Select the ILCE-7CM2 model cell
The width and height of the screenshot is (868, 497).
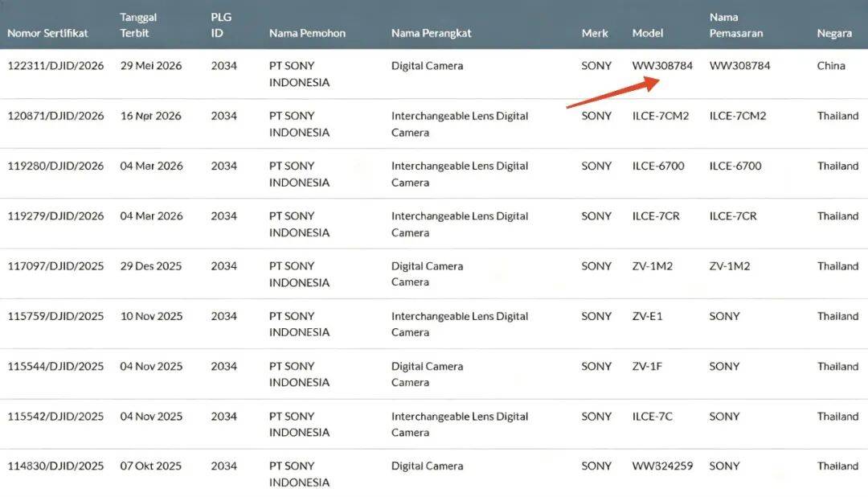pos(661,116)
